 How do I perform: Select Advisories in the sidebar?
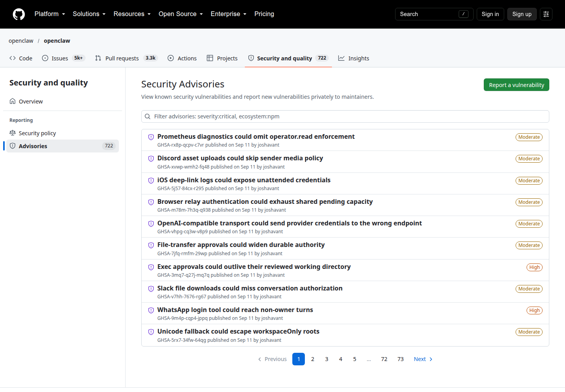click(x=63, y=146)
